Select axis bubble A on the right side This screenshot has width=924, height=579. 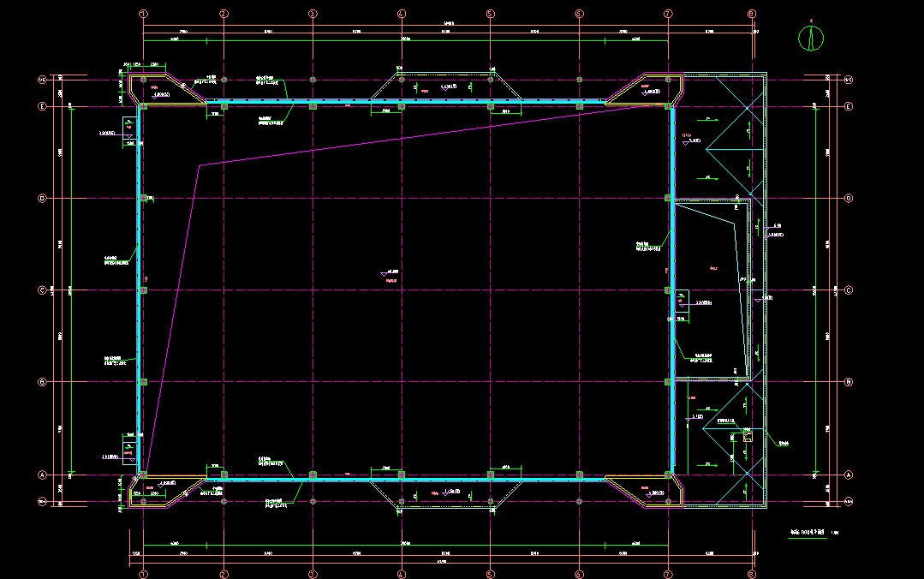pos(848,475)
